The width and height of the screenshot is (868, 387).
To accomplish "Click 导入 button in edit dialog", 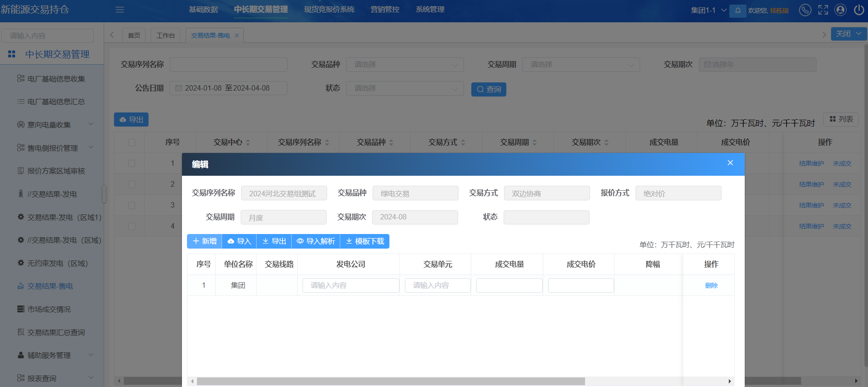I will click(x=239, y=241).
